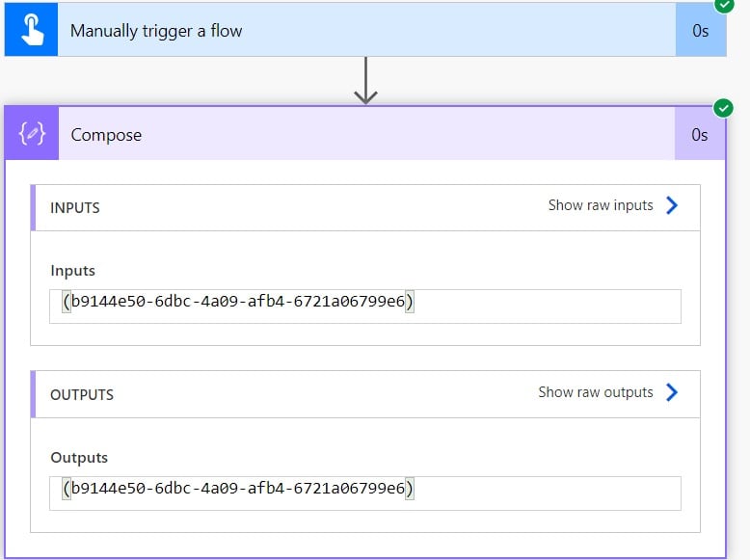This screenshot has height=560, width=750.
Task: Click the Outputs GUID value field
Action: pos(365,493)
